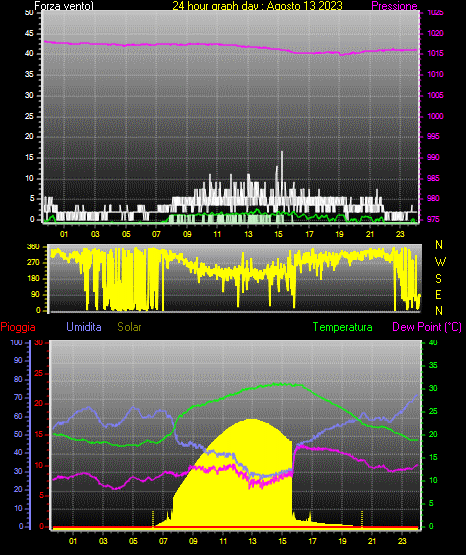The height and width of the screenshot is (555, 466).
Task: Click 980 on the pressure axis
Action: click(x=433, y=198)
